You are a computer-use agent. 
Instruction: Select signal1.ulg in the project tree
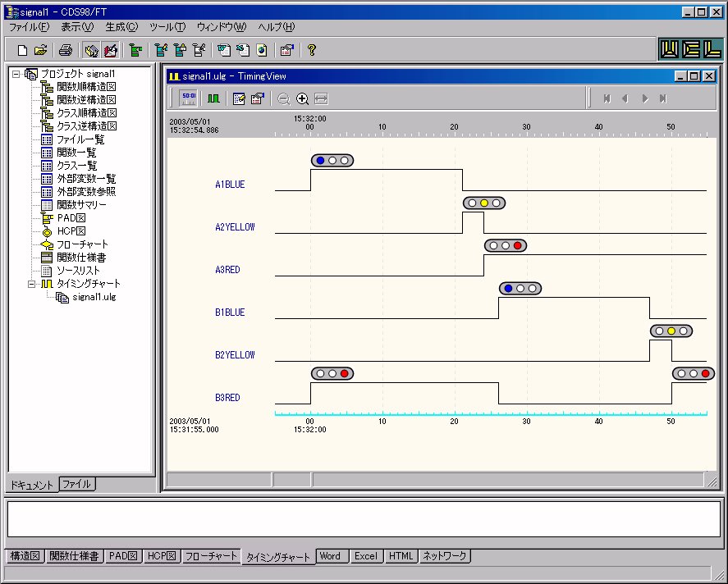[x=94, y=297]
